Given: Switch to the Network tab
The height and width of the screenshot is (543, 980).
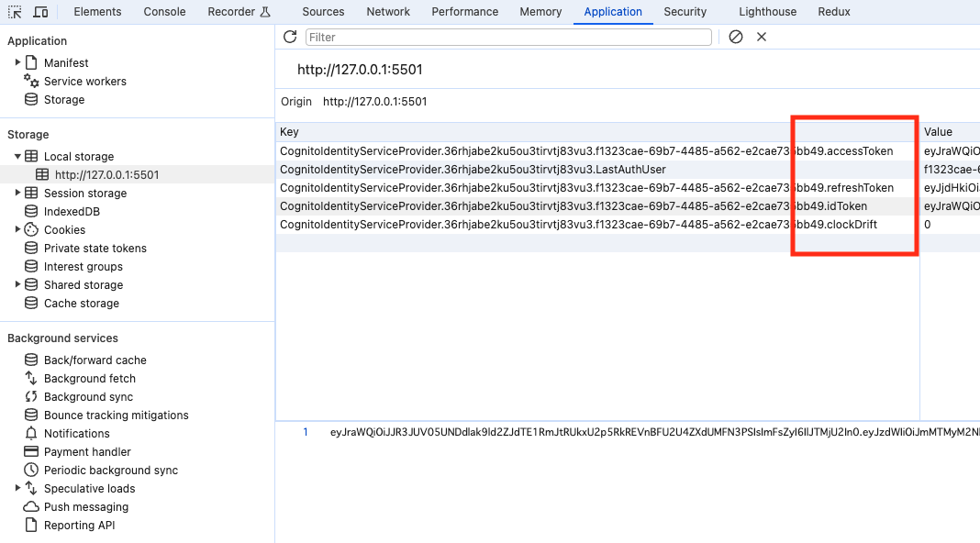Looking at the screenshot, I should coord(387,12).
